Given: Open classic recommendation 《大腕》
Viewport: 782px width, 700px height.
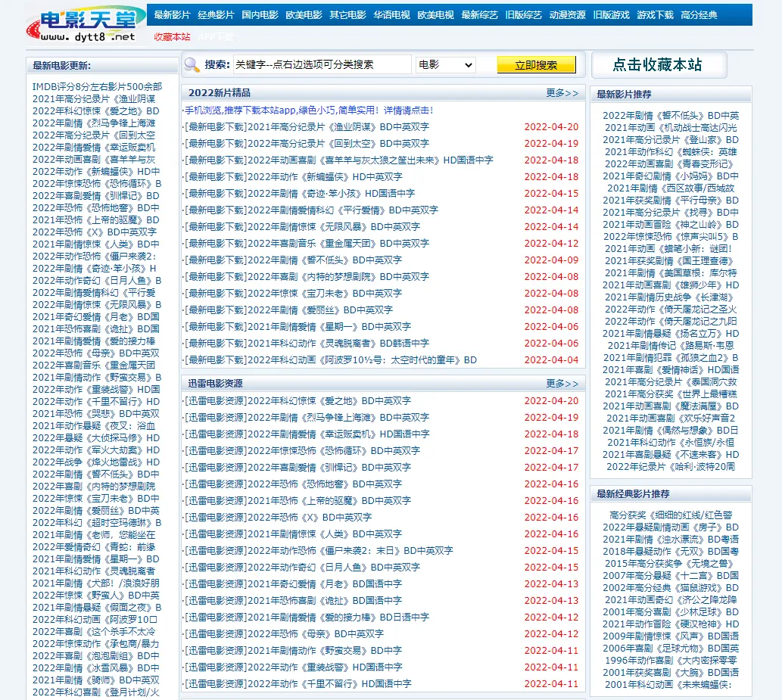Looking at the screenshot, I should pyautogui.click(x=671, y=673).
